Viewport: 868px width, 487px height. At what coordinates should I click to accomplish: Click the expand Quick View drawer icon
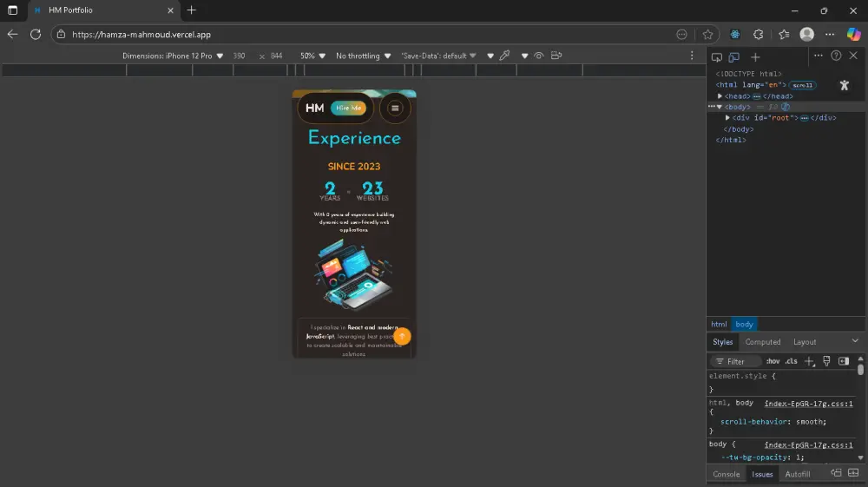853,472
